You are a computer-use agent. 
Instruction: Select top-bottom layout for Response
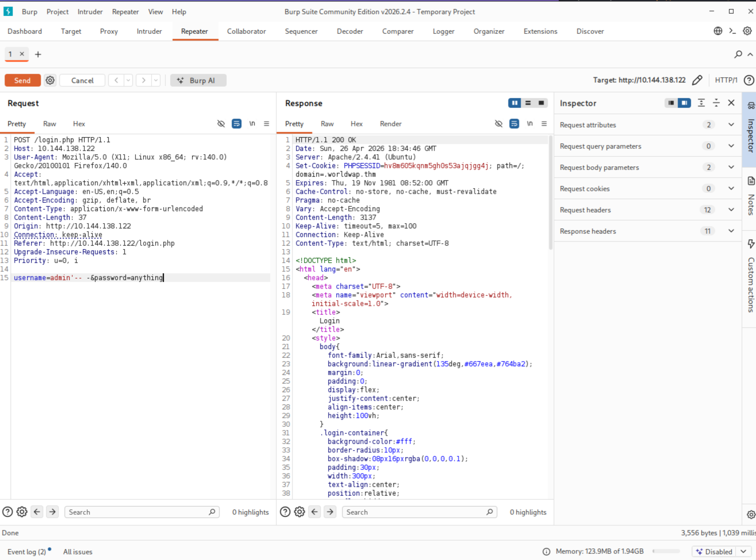pos(528,103)
